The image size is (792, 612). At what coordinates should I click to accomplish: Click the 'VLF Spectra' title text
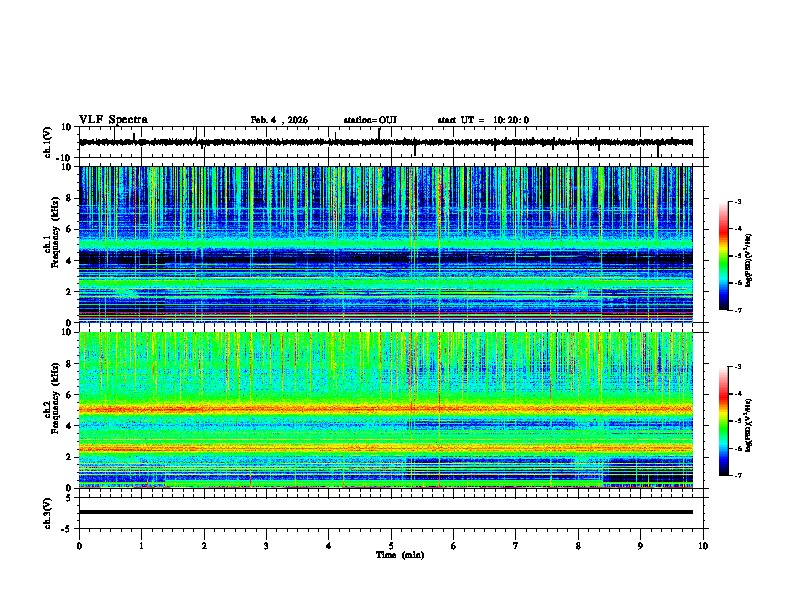tap(113, 120)
